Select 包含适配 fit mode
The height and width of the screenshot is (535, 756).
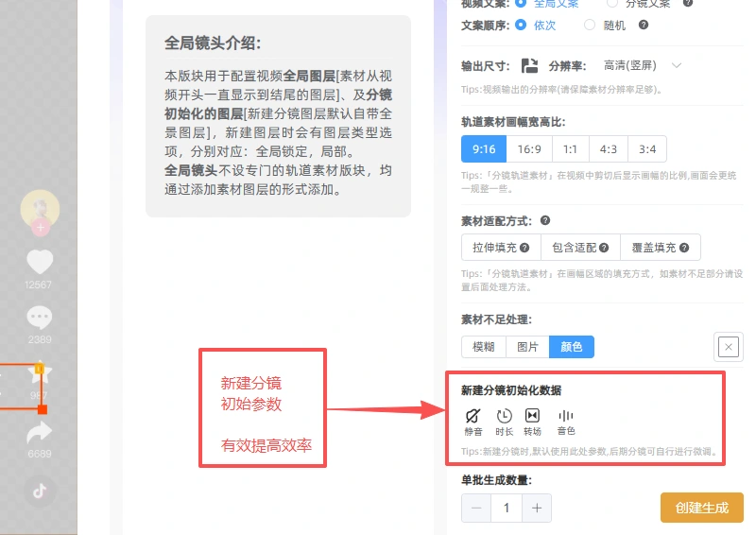click(x=580, y=248)
